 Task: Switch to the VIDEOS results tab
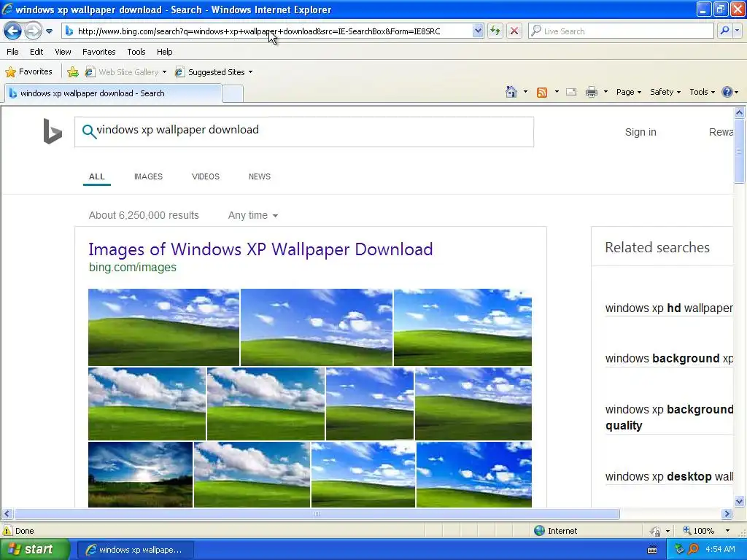[205, 176]
